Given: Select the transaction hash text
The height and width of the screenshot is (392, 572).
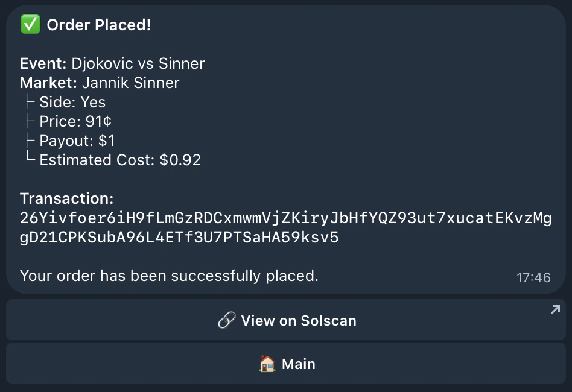Looking at the screenshot, I should 286,227.
